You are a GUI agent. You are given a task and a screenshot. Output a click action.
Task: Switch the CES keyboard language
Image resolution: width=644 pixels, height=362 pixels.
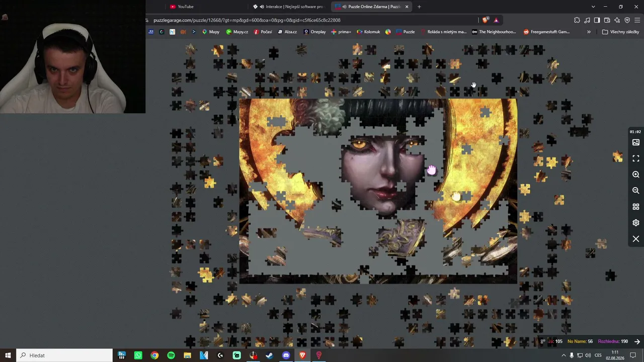tap(598, 355)
